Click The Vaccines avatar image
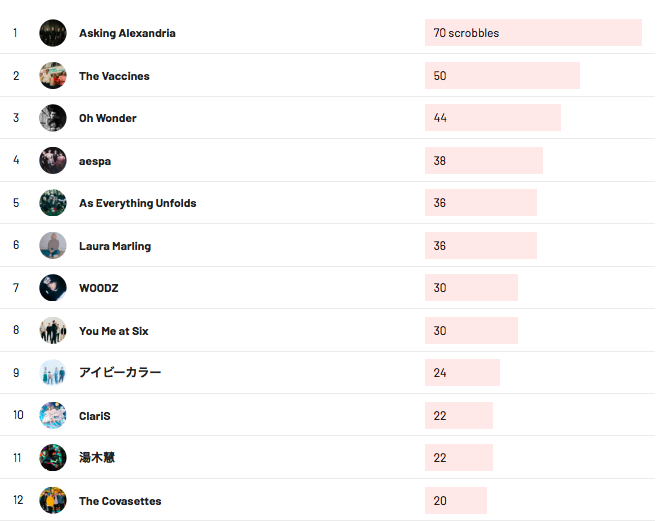This screenshot has height=521, width=660. (53, 76)
